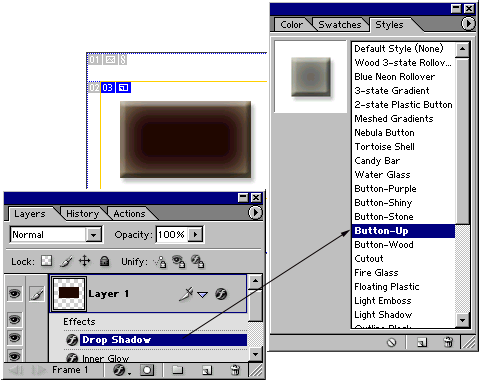The width and height of the screenshot is (479, 380).
Task: Click the Opacity 100% field
Action: pyautogui.click(x=172, y=235)
